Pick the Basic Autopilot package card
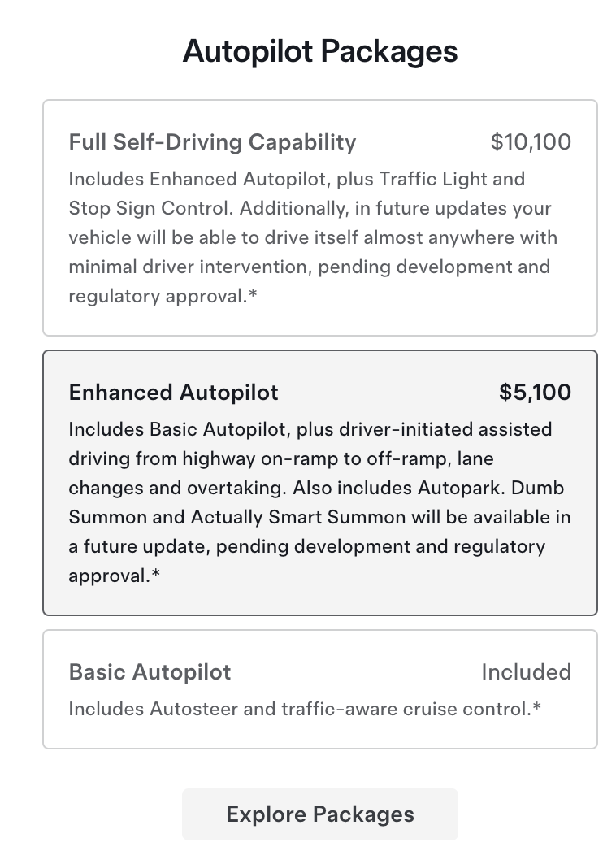616x860 pixels. coord(319,689)
